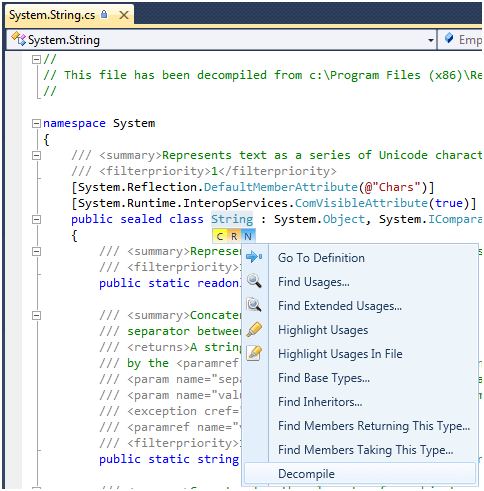484x491 pixels.
Task: Click the lock icon on System.String.cs tab
Action: 104,14
